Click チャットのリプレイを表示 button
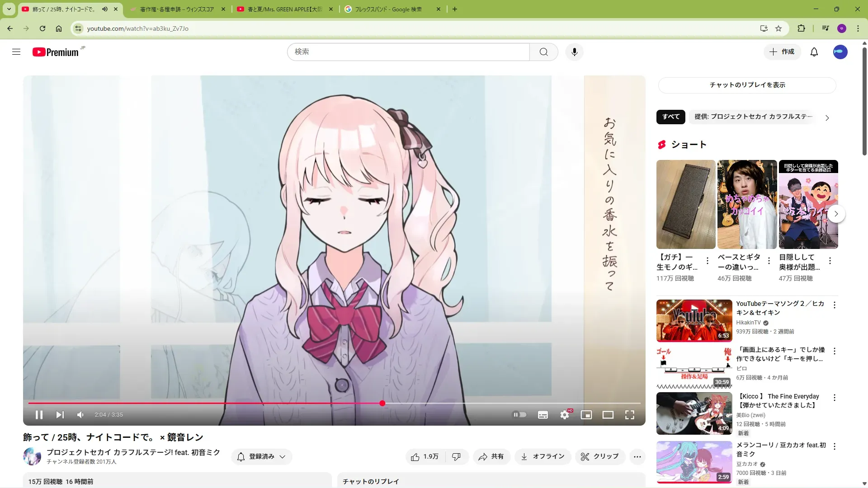Image resolution: width=868 pixels, height=488 pixels. (747, 85)
